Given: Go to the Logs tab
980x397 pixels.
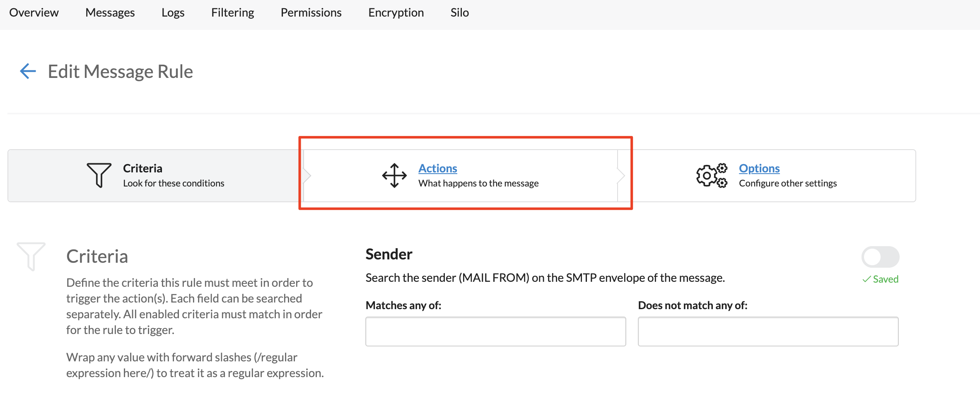Looking at the screenshot, I should coord(173,13).
